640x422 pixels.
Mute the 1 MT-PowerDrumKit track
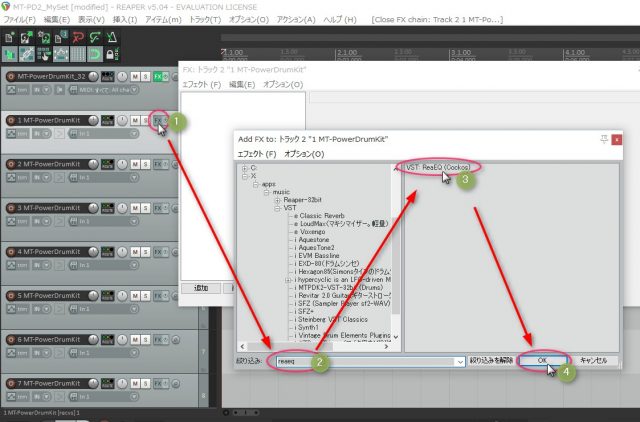(135, 120)
